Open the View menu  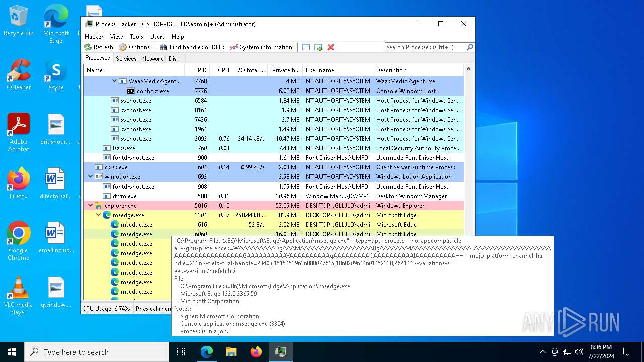(116, 37)
